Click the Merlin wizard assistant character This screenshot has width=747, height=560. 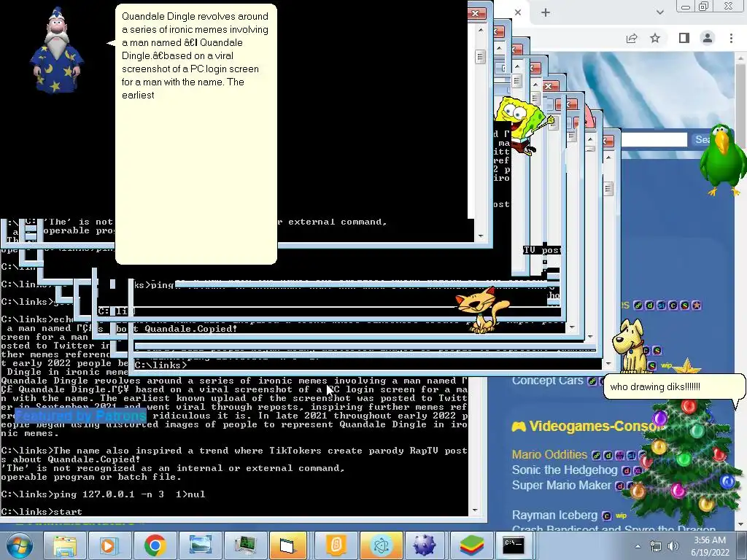(x=57, y=51)
